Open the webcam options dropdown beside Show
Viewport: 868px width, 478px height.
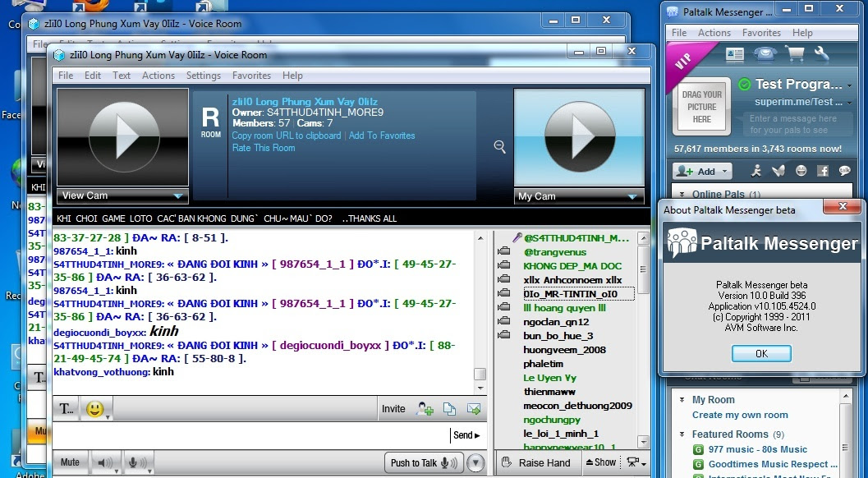pyautogui.click(x=637, y=462)
